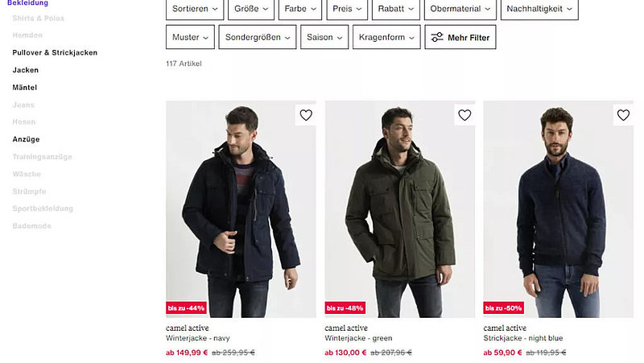Add night blue Strickjacke to wishlist
Viewport: 644px width, 363px height.
[623, 115]
